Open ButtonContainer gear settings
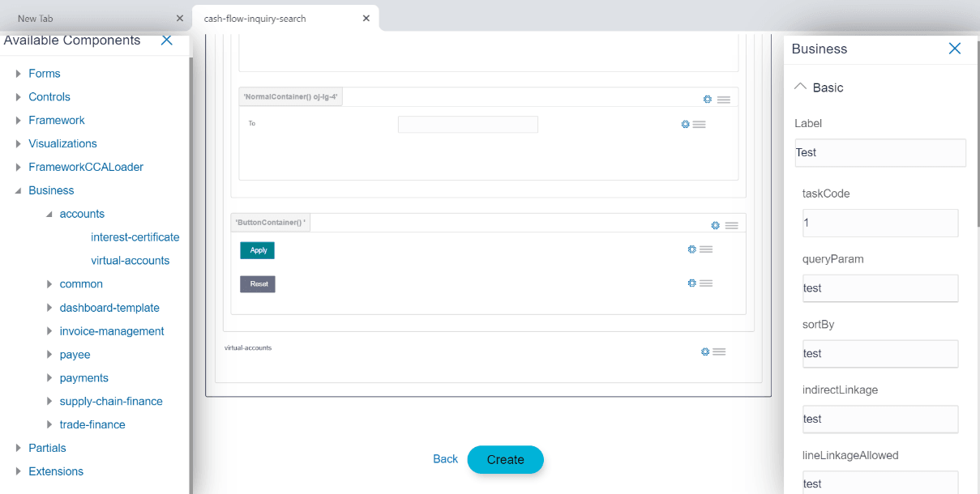 click(x=716, y=225)
